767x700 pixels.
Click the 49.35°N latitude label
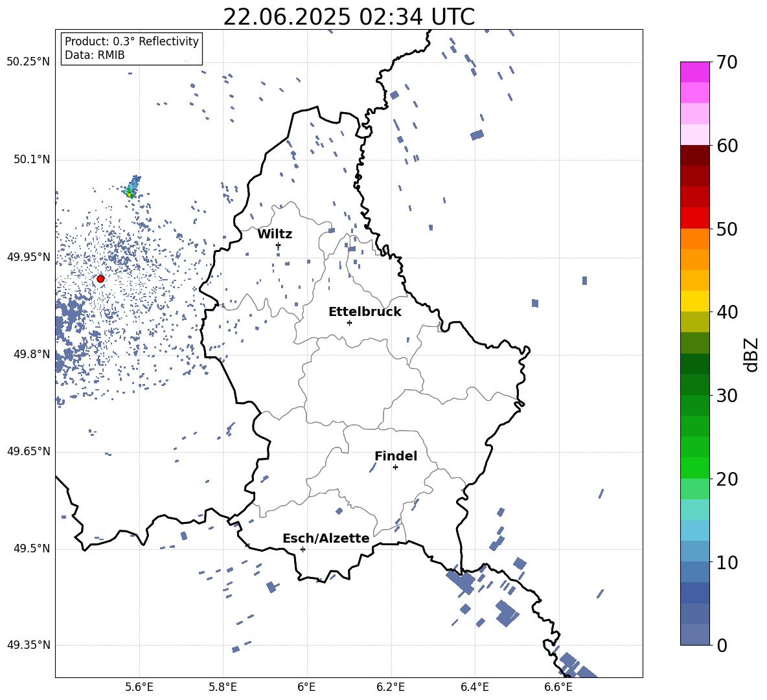(x=28, y=645)
